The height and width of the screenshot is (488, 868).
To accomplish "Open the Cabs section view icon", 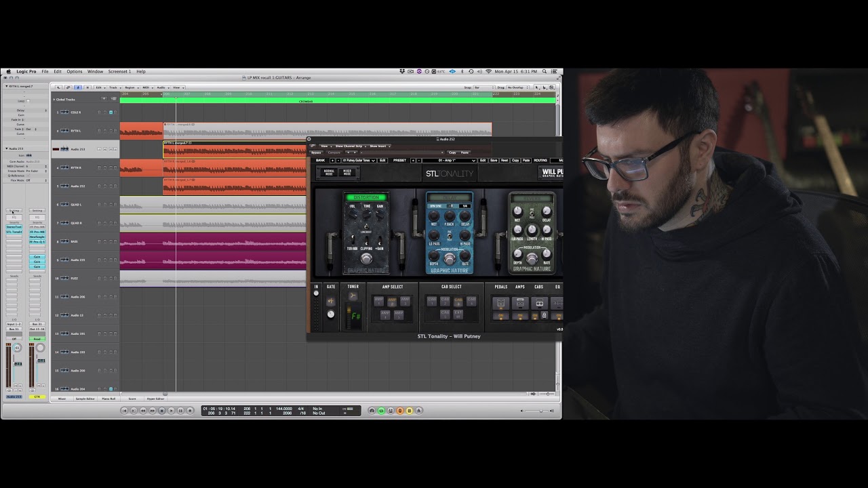I will point(539,303).
